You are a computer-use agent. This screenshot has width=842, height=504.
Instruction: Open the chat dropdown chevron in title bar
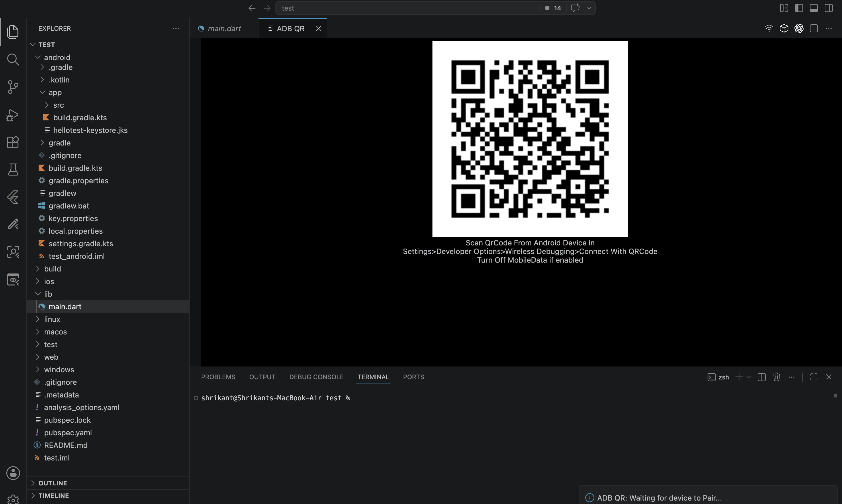589,8
